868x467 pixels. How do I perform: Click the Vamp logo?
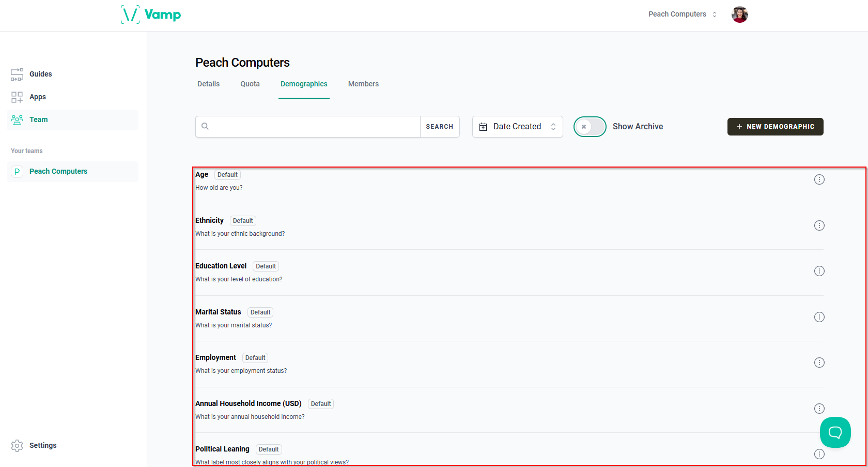[151, 14]
